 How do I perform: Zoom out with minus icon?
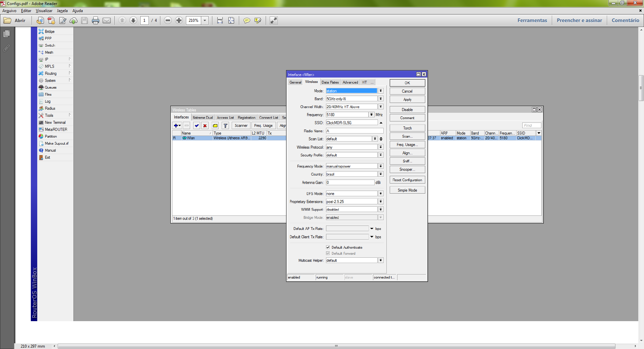168,20
